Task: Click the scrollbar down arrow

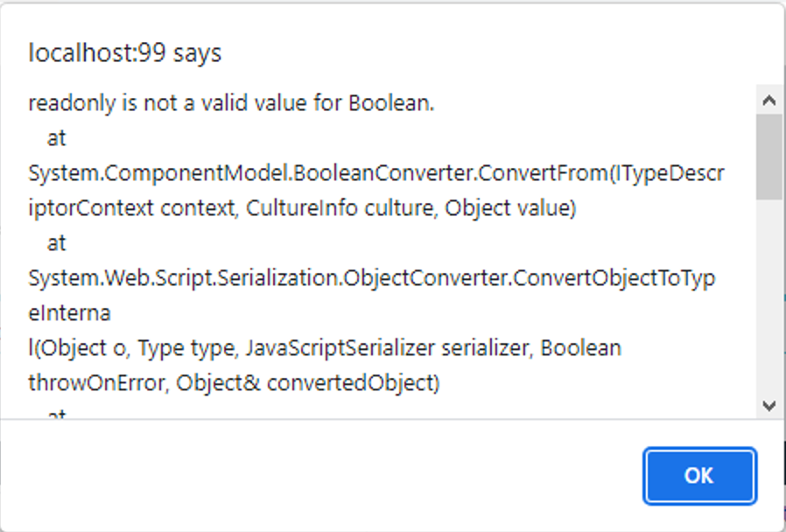Action: pyautogui.click(x=769, y=405)
